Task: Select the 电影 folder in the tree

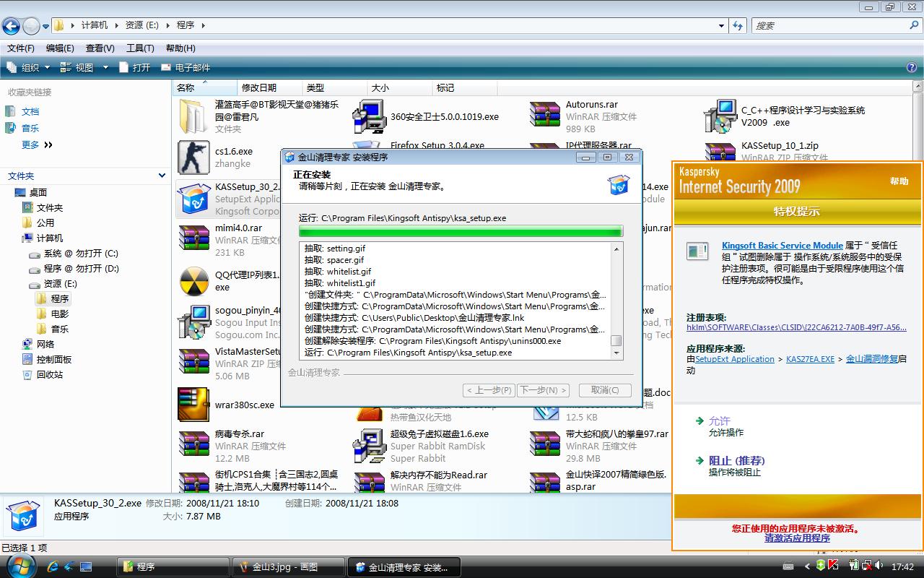Action: tap(60, 314)
